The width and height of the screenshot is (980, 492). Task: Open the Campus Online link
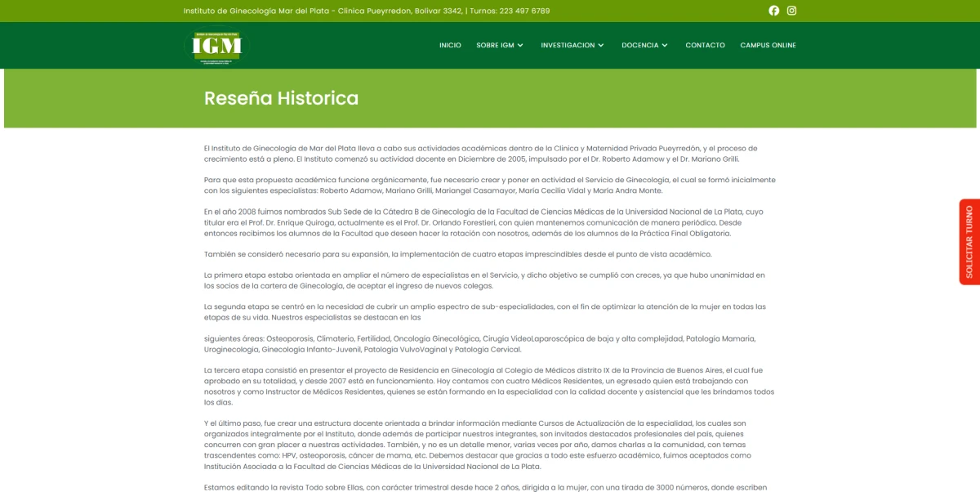tap(768, 46)
